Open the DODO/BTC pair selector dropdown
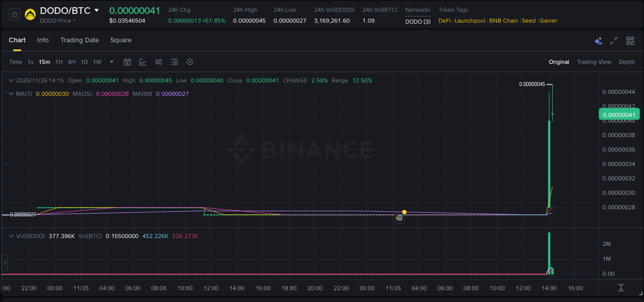Image resolution: width=644 pixels, height=302 pixels. [97, 10]
